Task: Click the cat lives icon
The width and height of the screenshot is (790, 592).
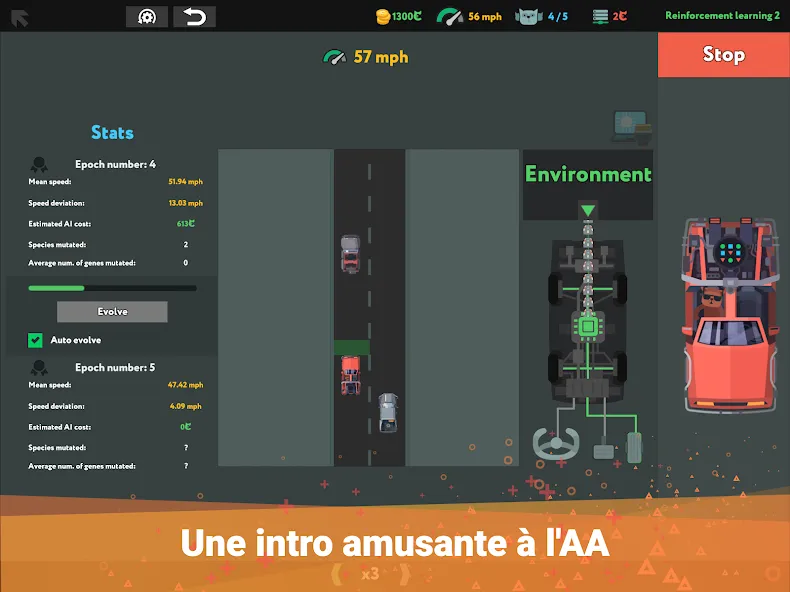Action: coord(529,17)
